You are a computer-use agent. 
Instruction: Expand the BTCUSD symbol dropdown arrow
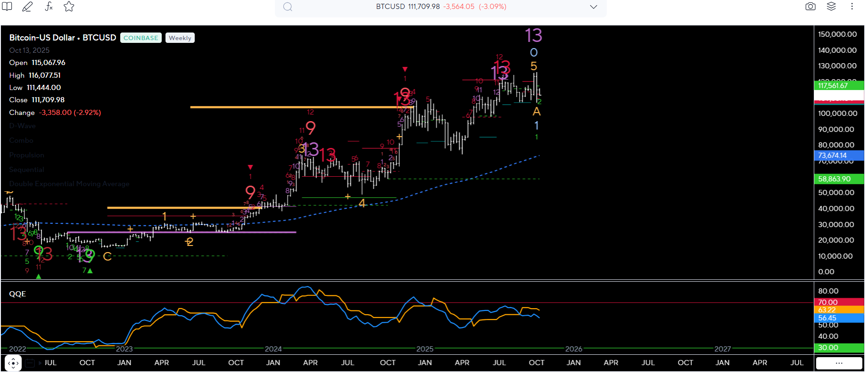pyautogui.click(x=593, y=7)
